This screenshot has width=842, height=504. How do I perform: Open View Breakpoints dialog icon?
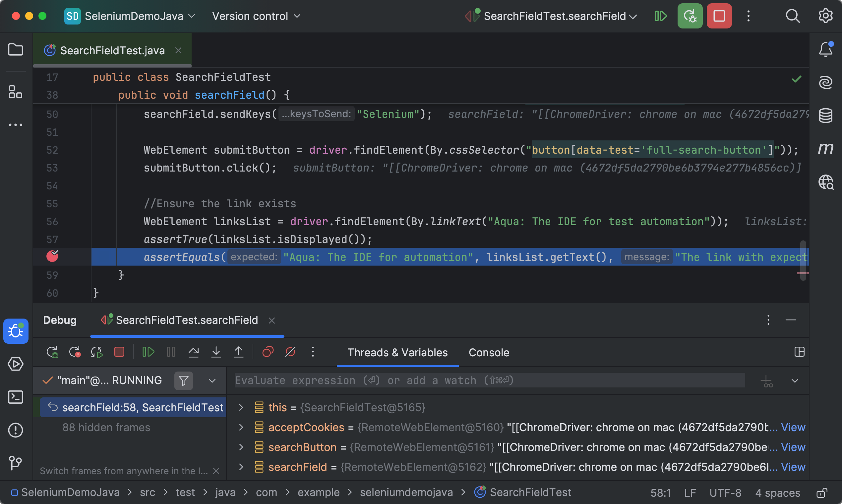coord(268,352)
